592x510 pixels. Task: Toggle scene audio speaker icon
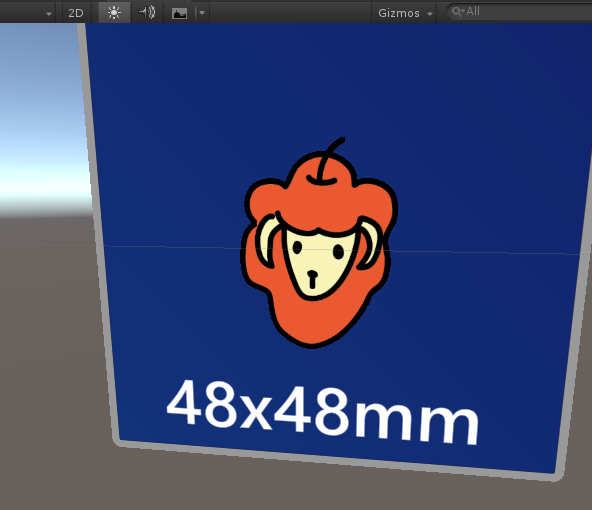(147, 13)
